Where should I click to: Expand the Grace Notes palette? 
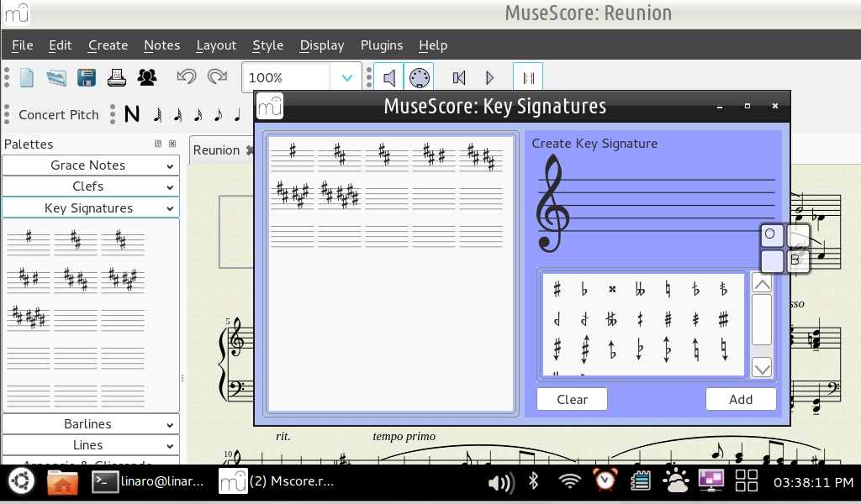(x=91, y=165)
